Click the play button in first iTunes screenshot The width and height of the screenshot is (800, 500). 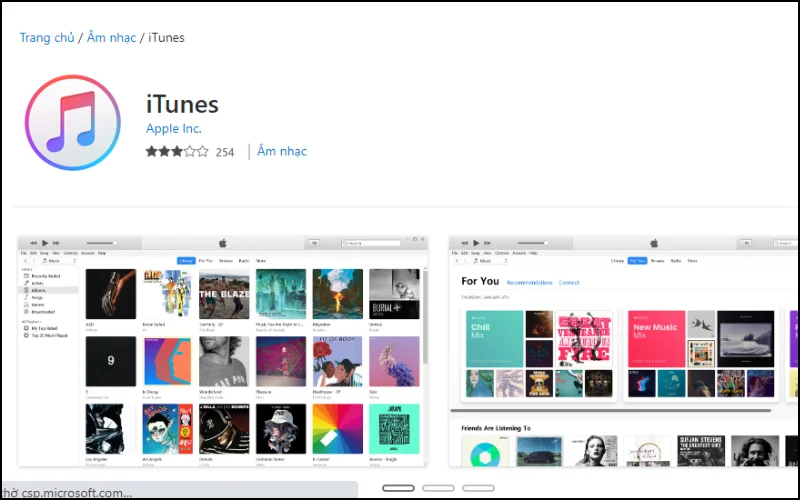pyautogui.click(x=45, y=243)
